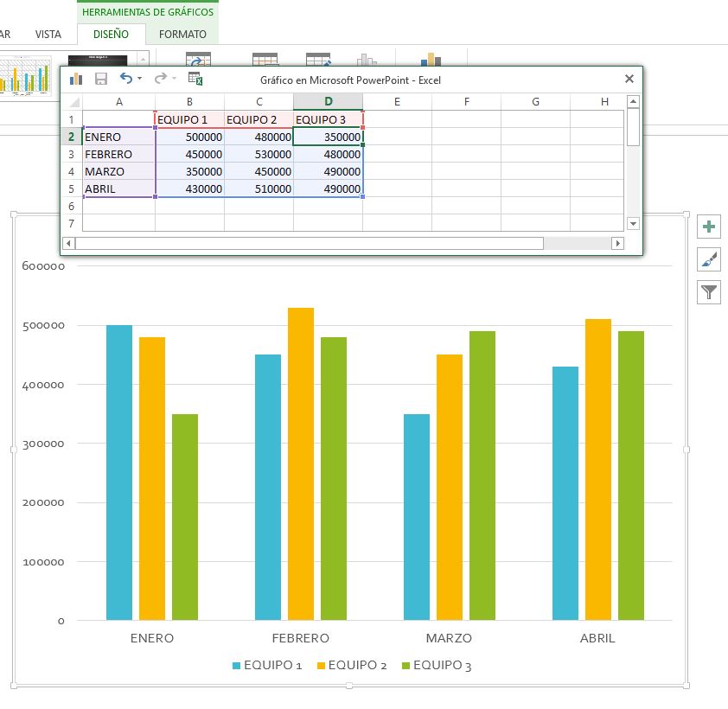Click the blue EQUIPO 1 legend swatch

(x=237, y=666)
